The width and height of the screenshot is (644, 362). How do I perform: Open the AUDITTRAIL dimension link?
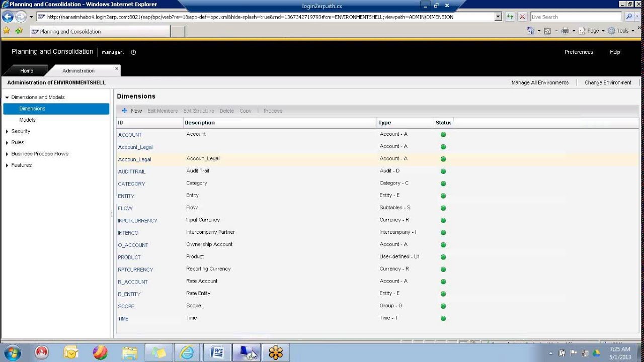132,172
